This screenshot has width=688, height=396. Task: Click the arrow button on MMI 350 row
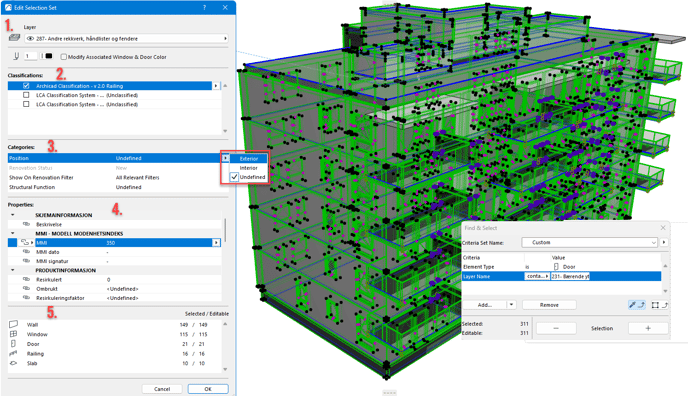(x=216, y=243)
